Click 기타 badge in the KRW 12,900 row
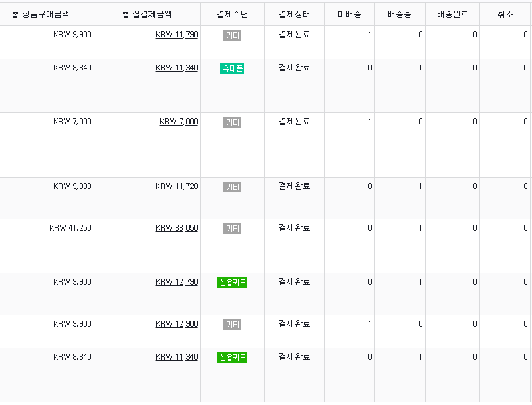532x405 pixels. point(232,325)
